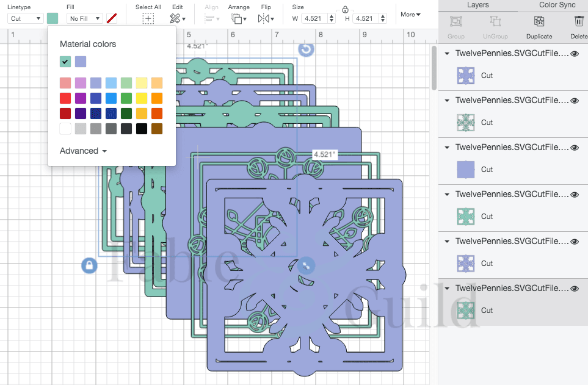Screen dimensions: 588x385
Task: Open the Select All tool
Action: coord(148,18)
